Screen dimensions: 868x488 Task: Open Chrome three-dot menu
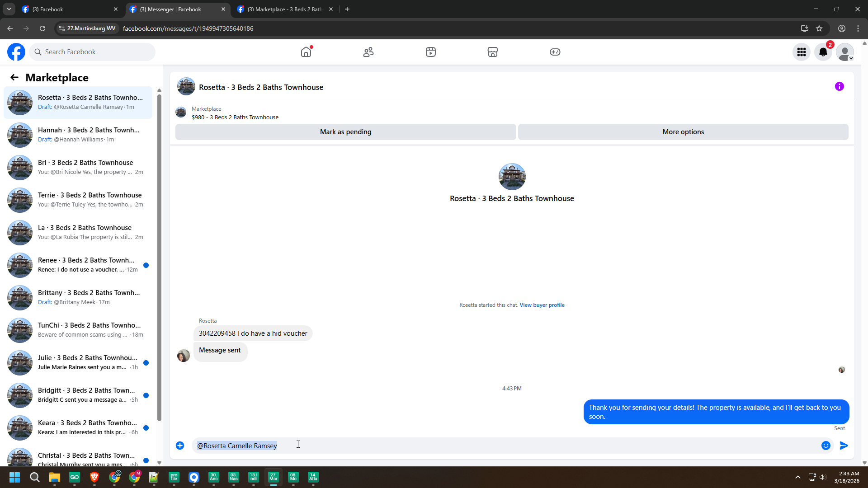coord(858,28)
